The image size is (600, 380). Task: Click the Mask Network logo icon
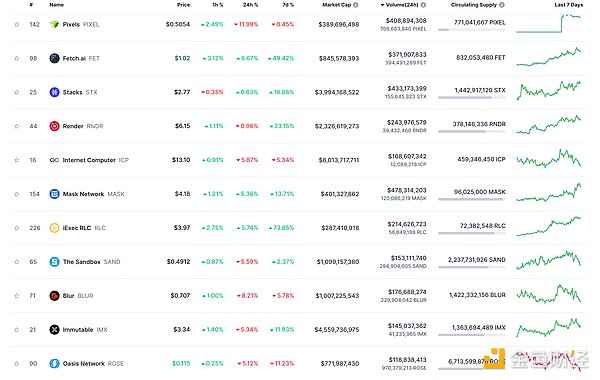(x=54, y=194)
